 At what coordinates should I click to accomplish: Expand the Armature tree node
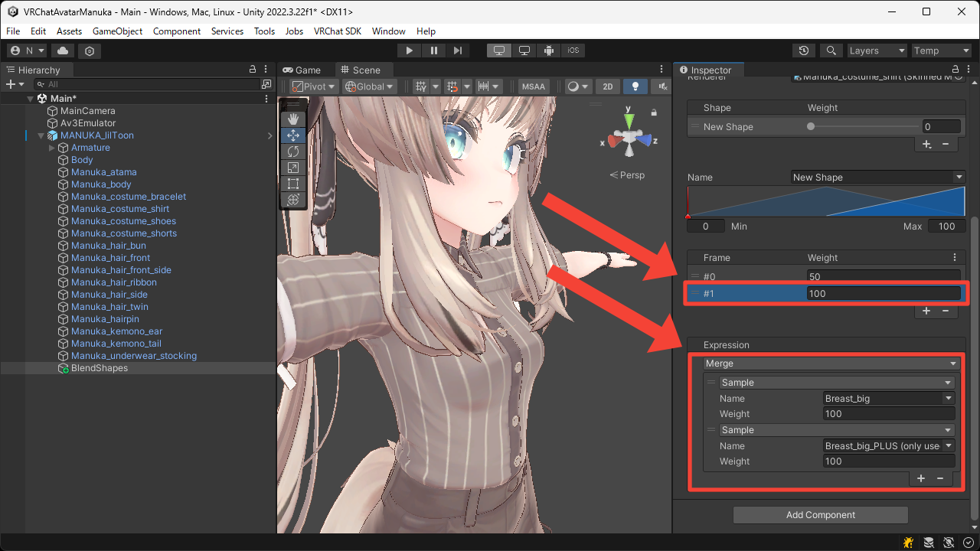tap(52, 148)
